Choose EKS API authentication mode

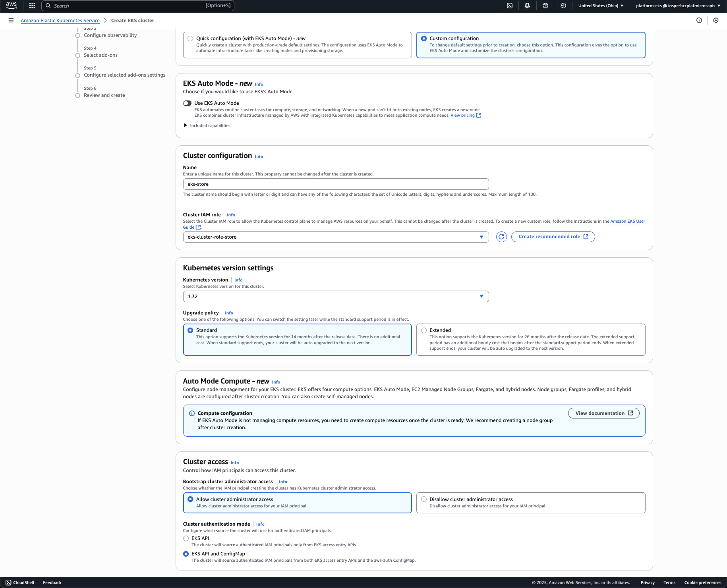point(186,538)
